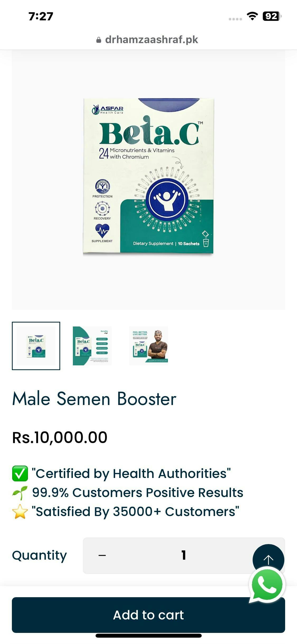Select the first Beta.C box thumbnail

36,346
